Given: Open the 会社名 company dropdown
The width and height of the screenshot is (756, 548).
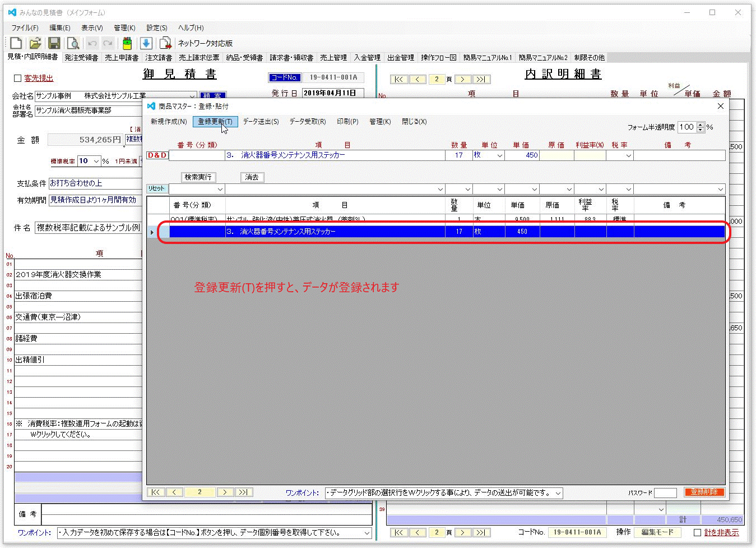Looking at the screenshot, I should click(x=192, y=96).
